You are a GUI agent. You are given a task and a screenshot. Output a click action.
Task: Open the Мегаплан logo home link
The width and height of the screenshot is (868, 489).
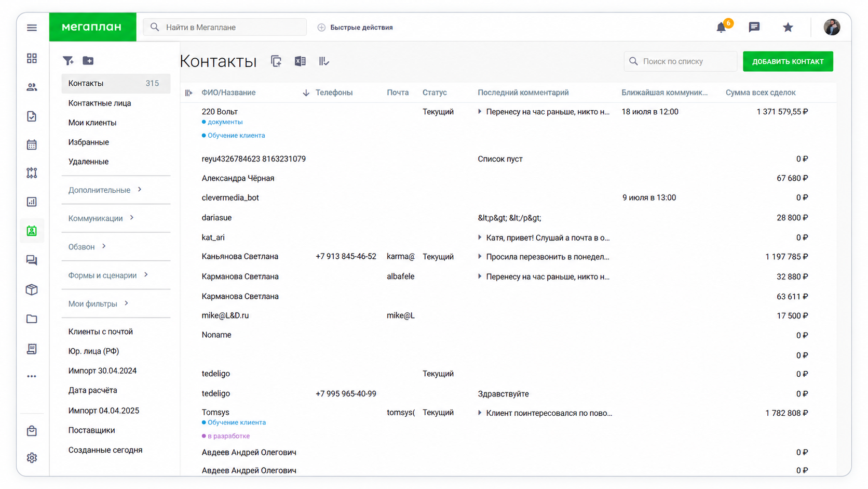(x=92, y=27)
